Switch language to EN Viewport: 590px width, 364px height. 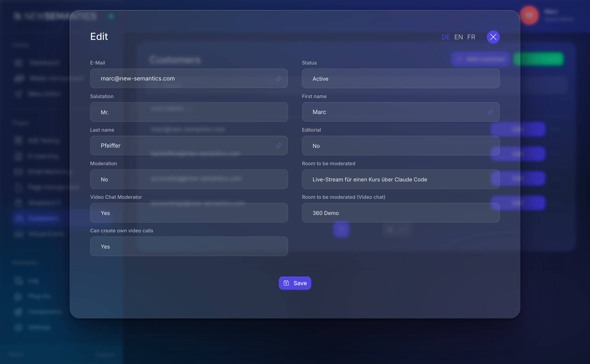tap(458, 37)
